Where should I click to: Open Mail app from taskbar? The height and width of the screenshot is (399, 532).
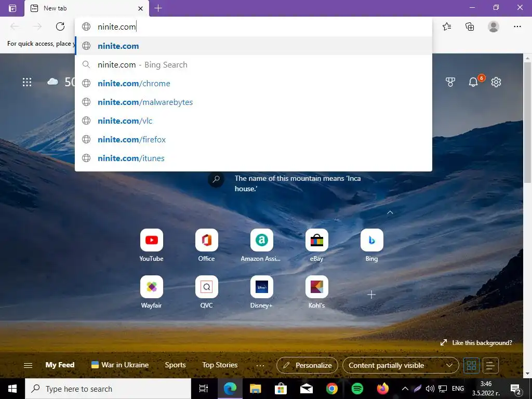[307, 389]
